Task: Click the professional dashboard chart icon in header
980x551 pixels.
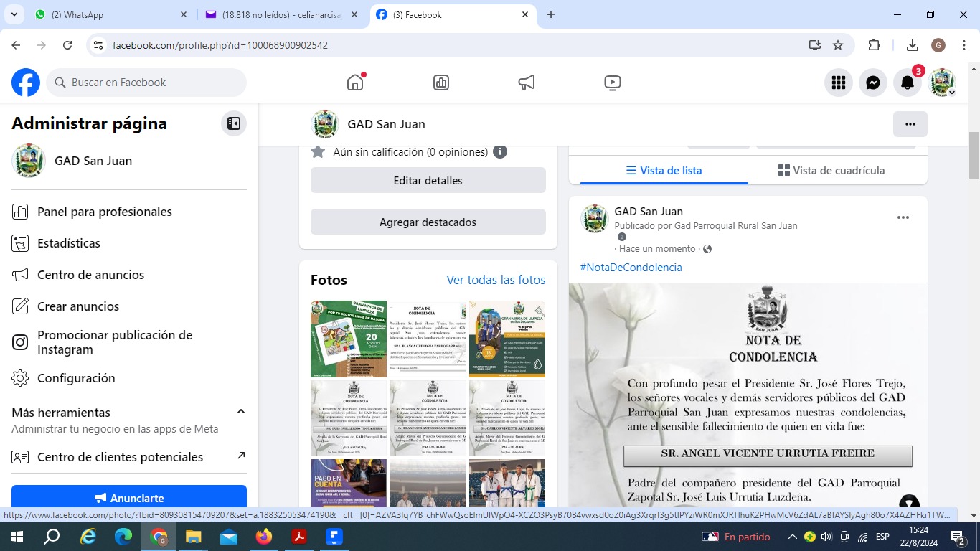Action: 441,83
